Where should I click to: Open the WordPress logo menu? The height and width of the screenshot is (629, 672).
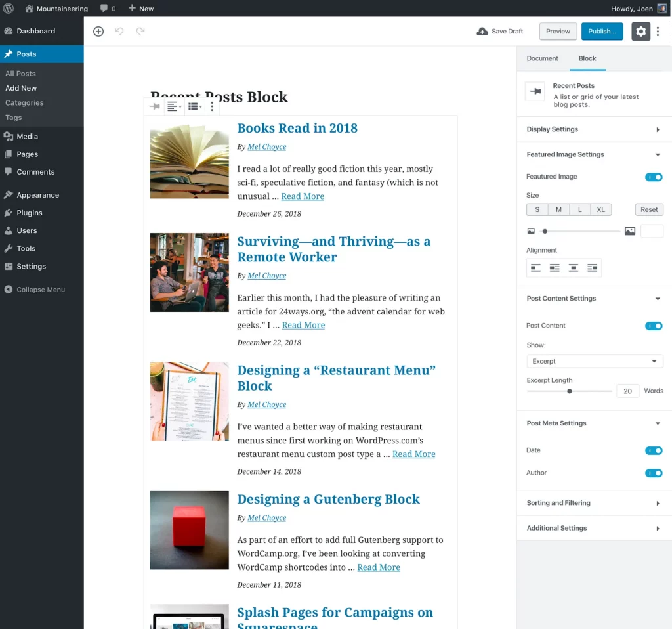pos(9,9)
